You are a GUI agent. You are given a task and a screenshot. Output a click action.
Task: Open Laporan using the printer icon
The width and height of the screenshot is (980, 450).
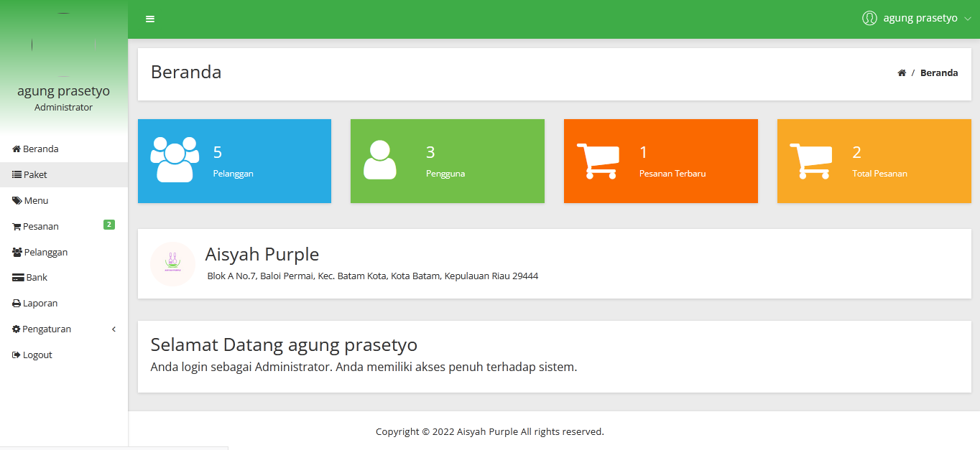point(15,303)
